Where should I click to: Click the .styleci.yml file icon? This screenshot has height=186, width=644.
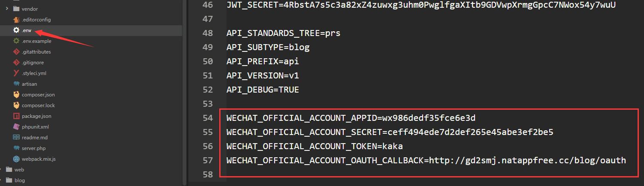pyautogui.click(x=16, y=73)
